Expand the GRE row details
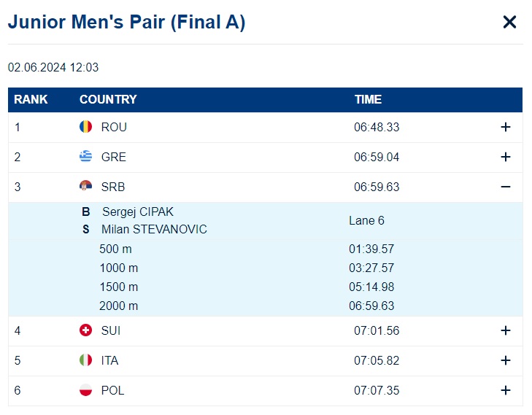532x415 pixels. click(x=505, y=157)
